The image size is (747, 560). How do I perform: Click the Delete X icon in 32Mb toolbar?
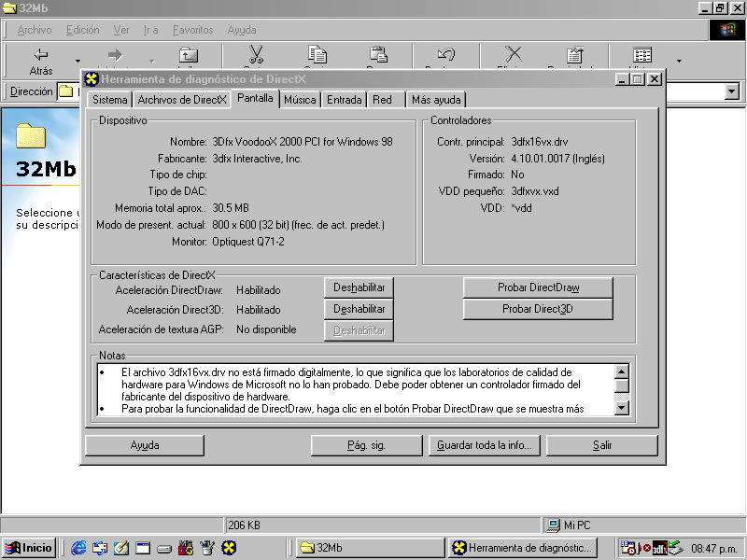click(x=514, y=54)
